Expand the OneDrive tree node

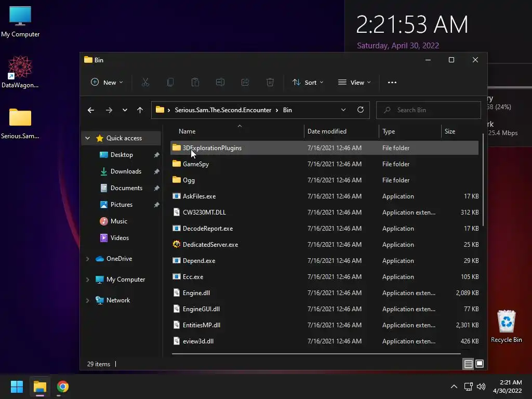pyautogui.click(x=87, y=259)
